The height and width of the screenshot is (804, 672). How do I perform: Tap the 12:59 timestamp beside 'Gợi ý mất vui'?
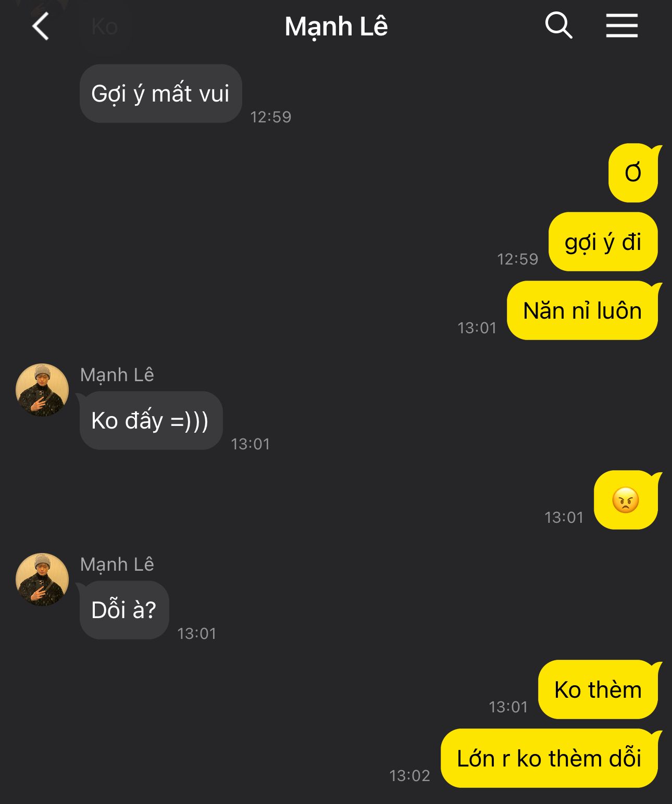271,117
